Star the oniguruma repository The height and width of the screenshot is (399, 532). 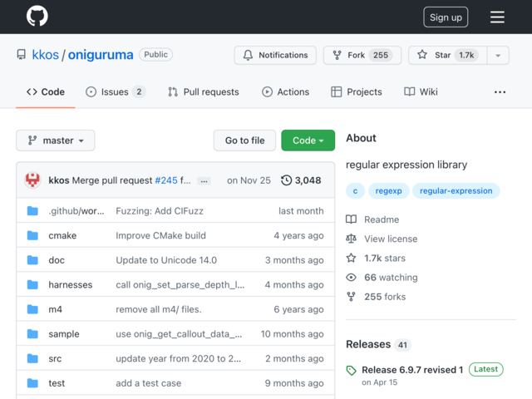click(447, 55)
